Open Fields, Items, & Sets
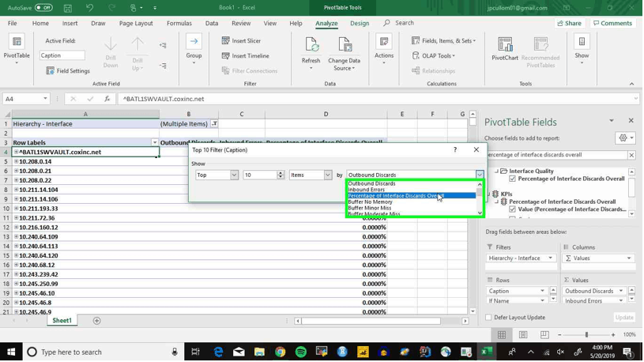The image size is (644, 362). [x=443, y=40]
